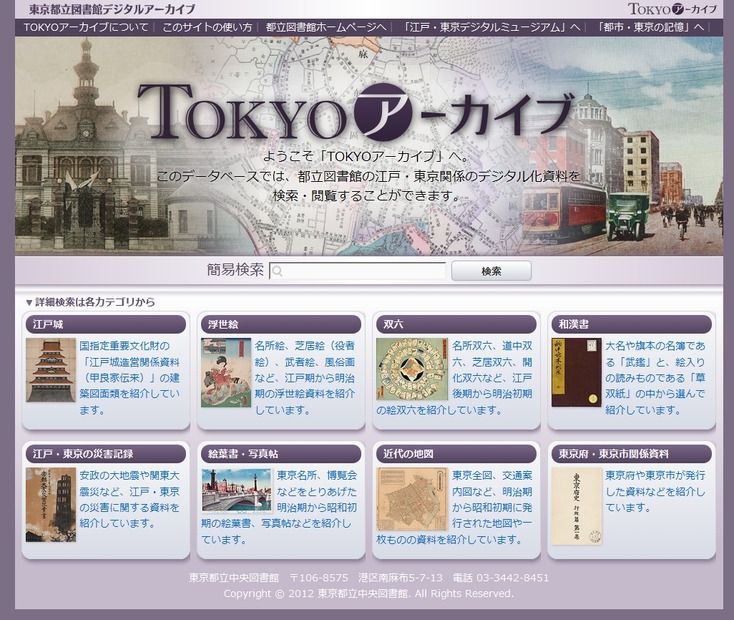
Task: Click the ようこそ「TOKYOアーカイブ」へ welcome text
Action: pyautogui.click(x=366, y=156)
